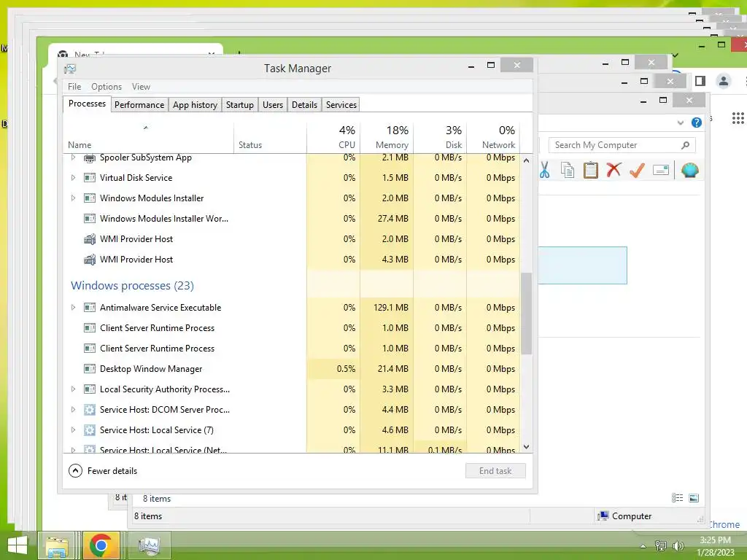
Task: Expand the Antimalware Service Executable row
Action: (73, 308)
